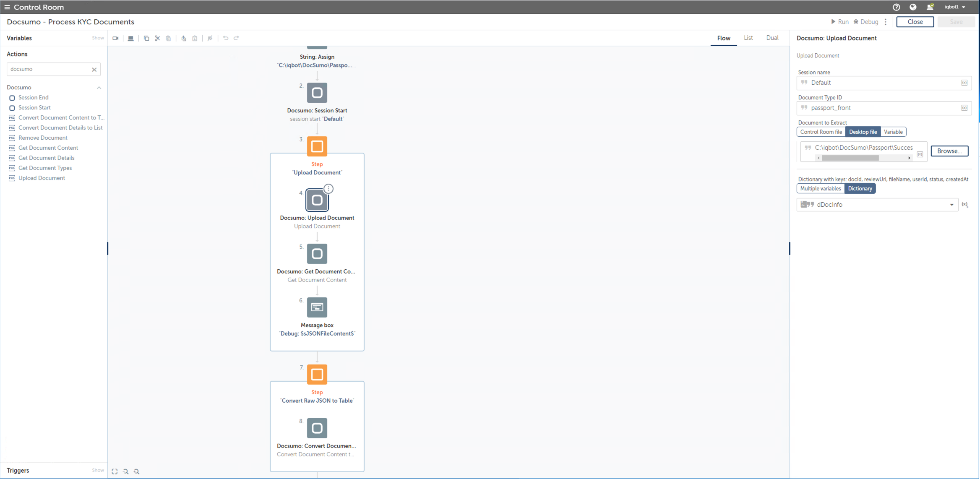Open the three-dot menu on Upload Document node
Screen dimensions: 980x479
click(x=328, y=189)
